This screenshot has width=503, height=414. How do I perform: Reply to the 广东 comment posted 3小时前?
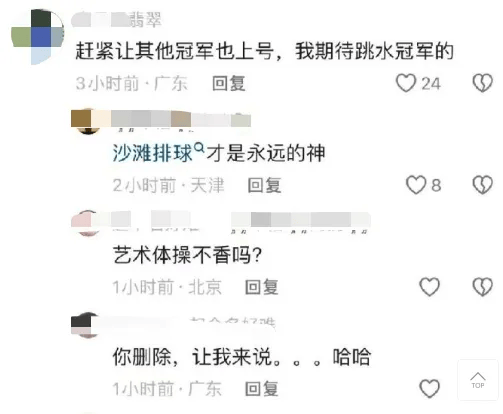[229, 83]
